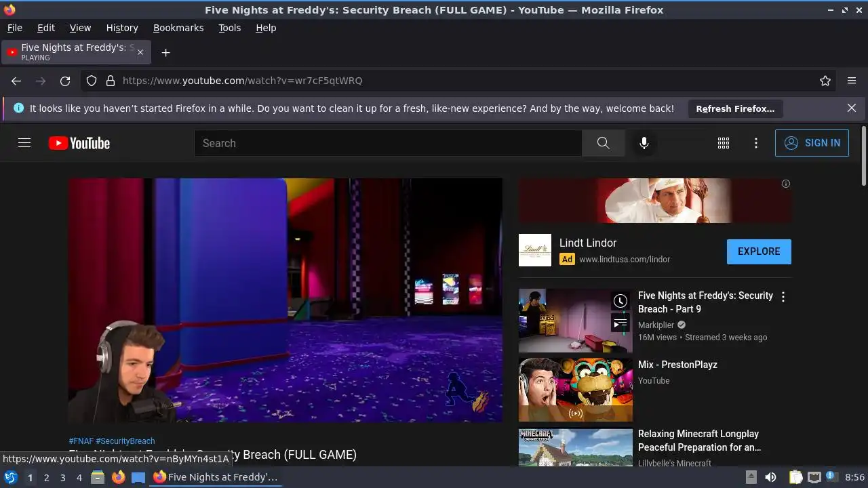Click the show desktop taskbar icon
Viewport: 868px width, 488px height.
pyautogui.click(x=138, y=477)
